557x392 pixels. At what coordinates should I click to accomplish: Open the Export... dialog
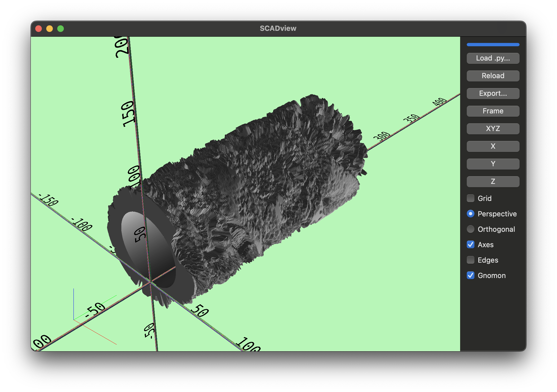(493, 94)
